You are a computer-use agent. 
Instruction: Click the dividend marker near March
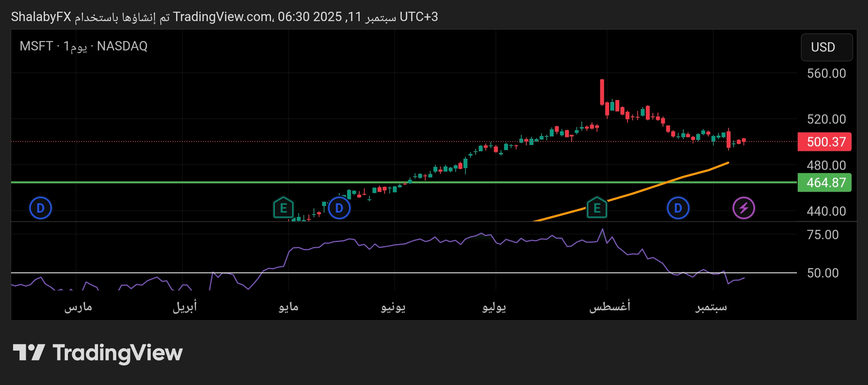pos(41,208)
